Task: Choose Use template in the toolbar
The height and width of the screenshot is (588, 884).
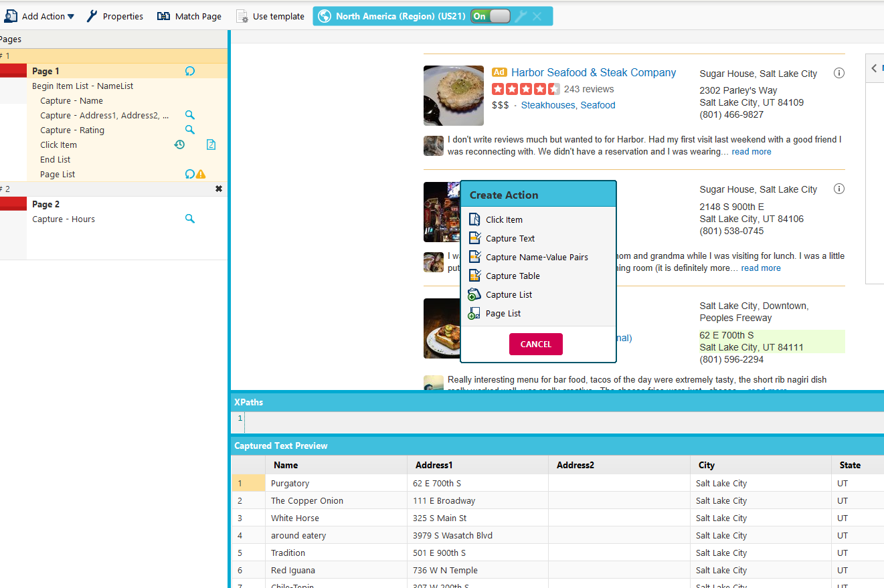Action: (270, 16)
